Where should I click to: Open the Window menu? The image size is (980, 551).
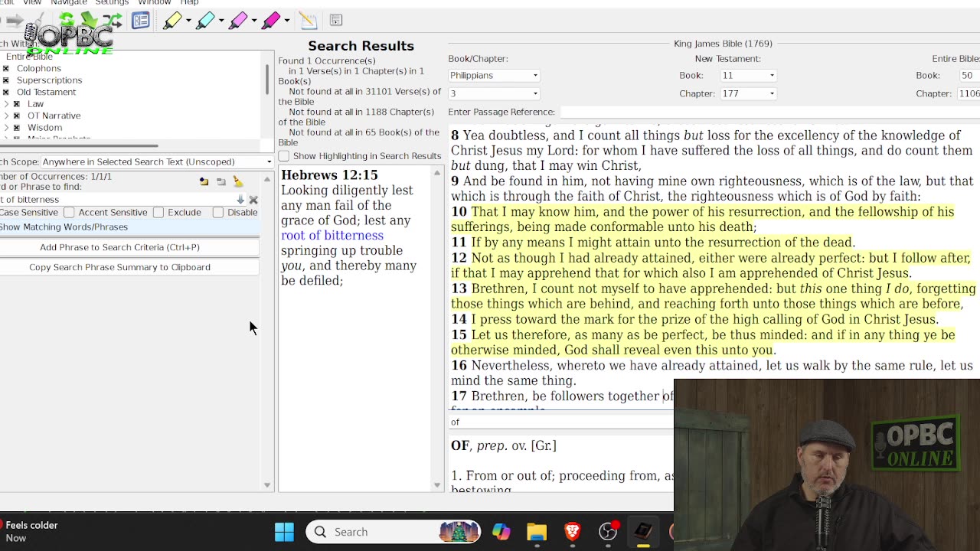tap(154, 3)
